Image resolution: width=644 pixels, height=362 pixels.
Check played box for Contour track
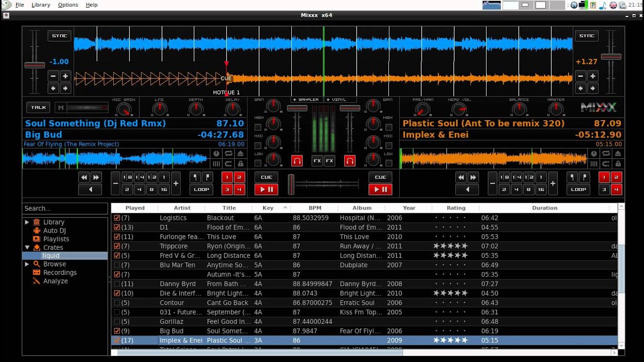click(117, 303)
